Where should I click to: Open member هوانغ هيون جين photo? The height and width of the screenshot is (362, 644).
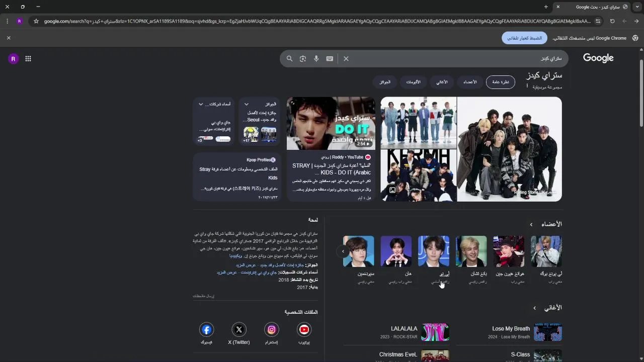pyautogui.click(x=509, y=251)
